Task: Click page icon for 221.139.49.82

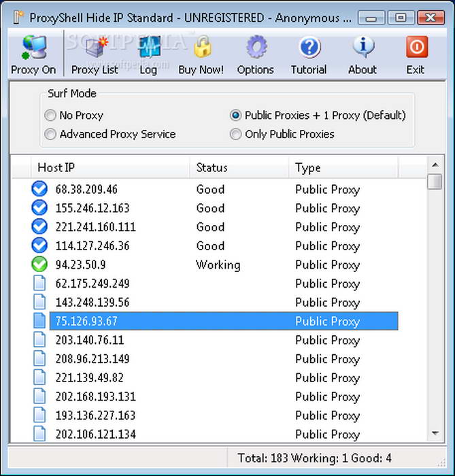Action: pos(39,377)
